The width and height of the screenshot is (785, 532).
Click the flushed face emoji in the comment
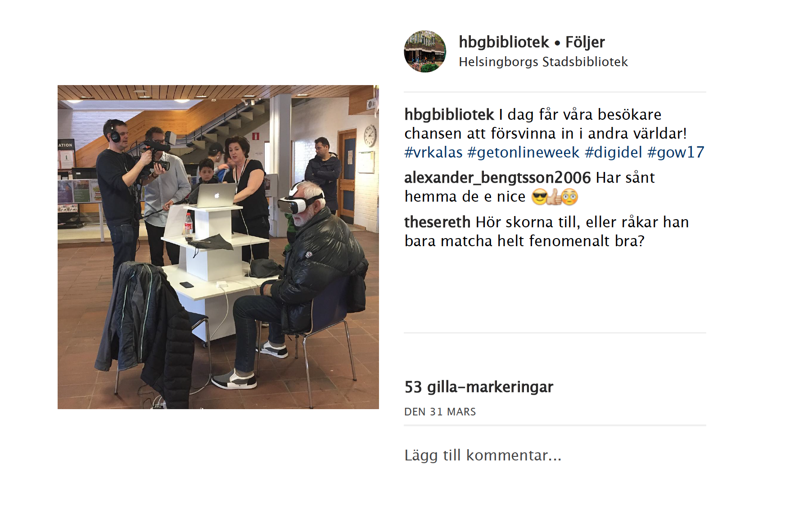[x=570, y=197]
